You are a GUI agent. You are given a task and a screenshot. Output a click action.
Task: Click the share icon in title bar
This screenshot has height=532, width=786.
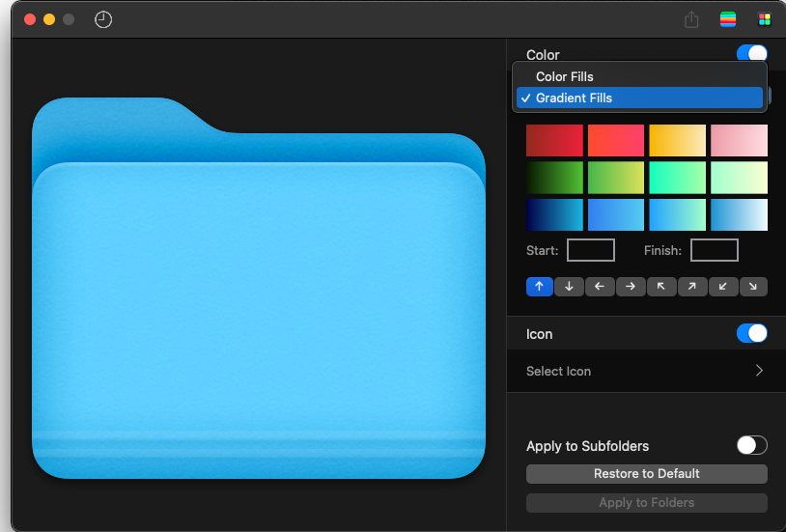tap(691, 19)
